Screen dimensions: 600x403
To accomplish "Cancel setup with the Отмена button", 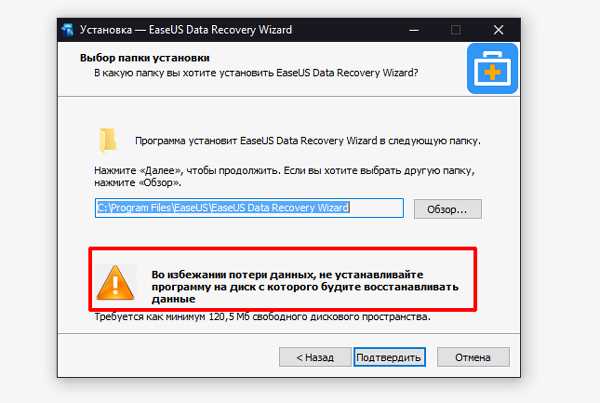I will pyautogui.click(x=473, y=357).
